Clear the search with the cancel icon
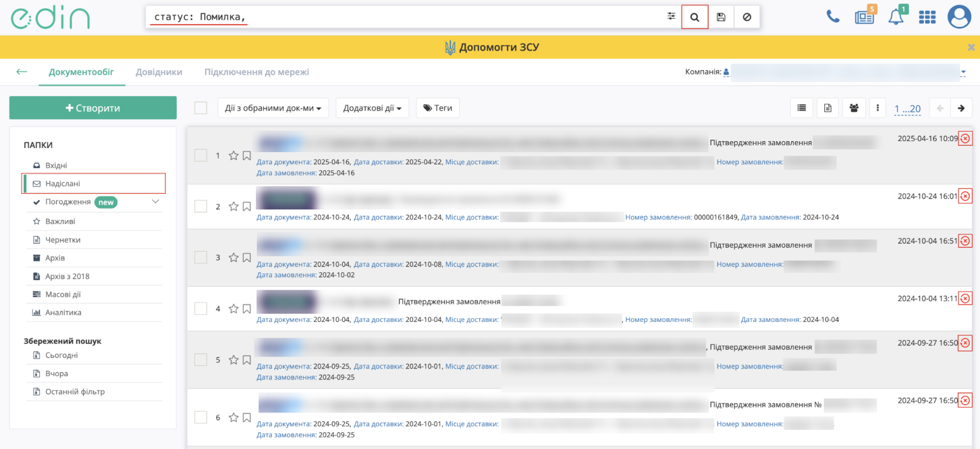Screen dimensions: 980x449 pos(747,17)
